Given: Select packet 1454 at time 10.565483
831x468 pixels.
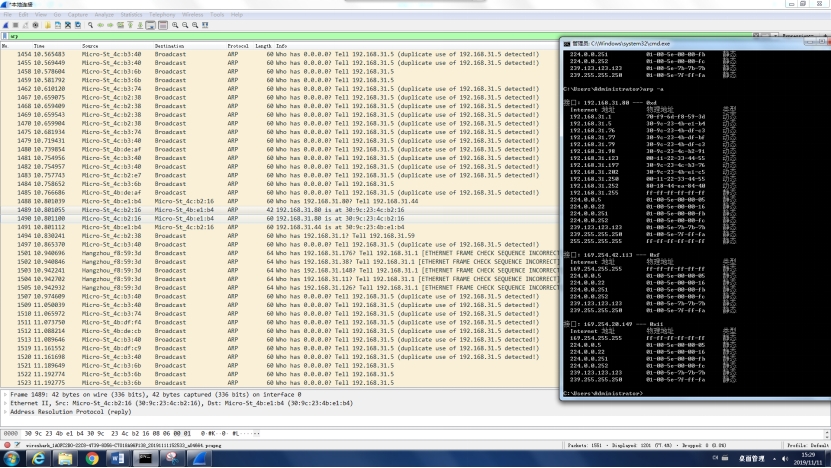Looking at the screenshot, I should 280,54.
